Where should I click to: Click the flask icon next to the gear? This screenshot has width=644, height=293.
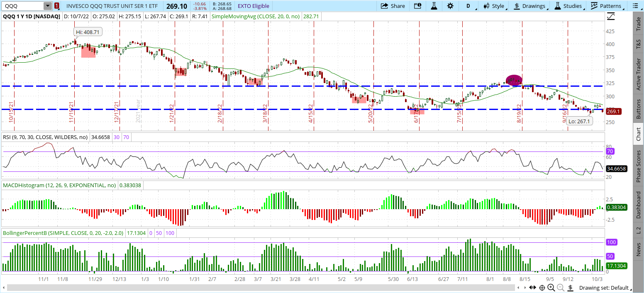tap(434, 6)
